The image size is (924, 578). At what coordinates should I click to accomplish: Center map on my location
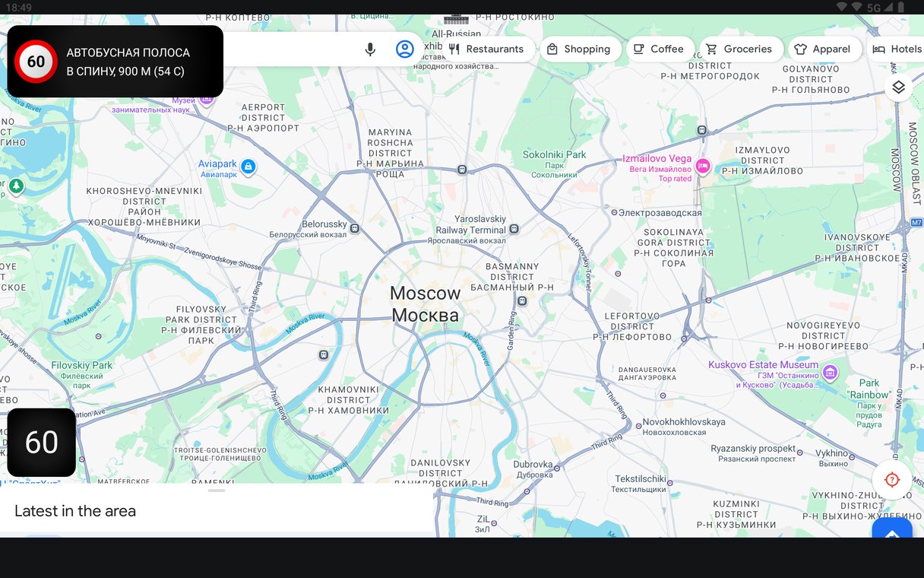point(892,480)
